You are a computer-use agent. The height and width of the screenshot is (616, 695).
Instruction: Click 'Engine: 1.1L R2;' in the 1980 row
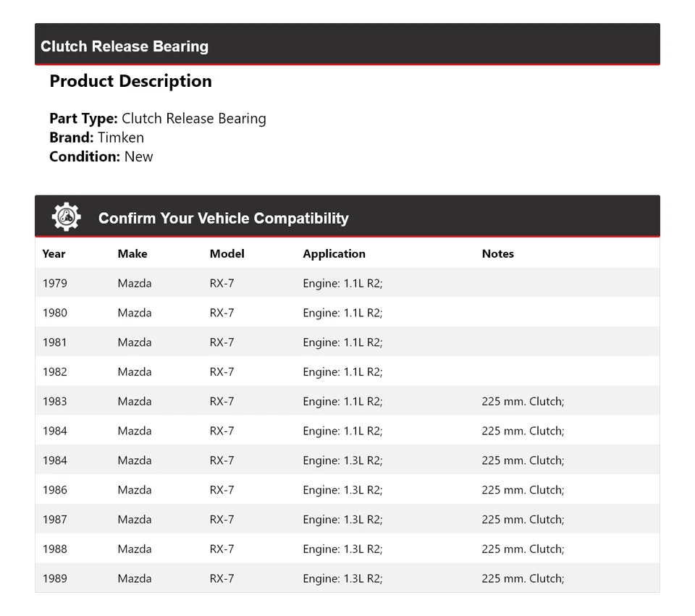pos(342,313)
